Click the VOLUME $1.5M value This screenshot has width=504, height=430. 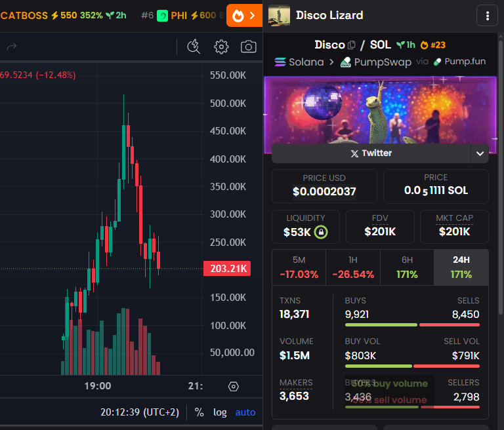295,355
